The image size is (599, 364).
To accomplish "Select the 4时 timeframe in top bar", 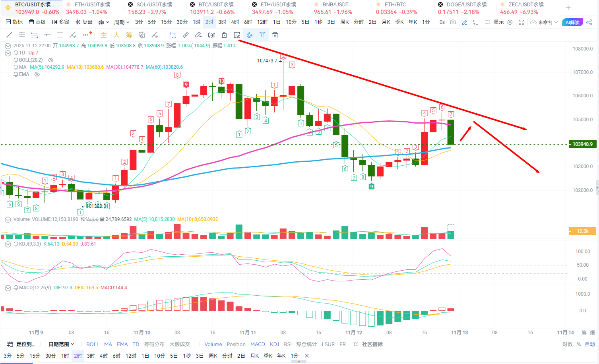I will click(235, 22).
